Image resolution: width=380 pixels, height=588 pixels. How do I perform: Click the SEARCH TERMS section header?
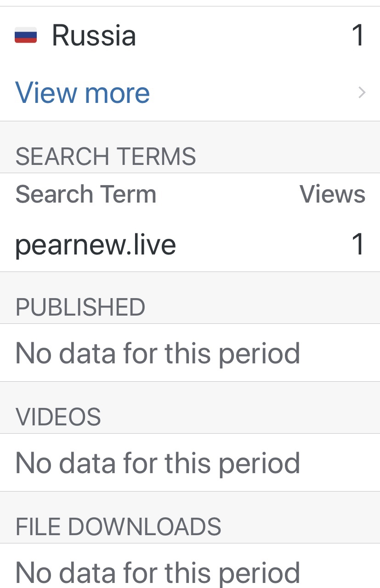point(106,156)
